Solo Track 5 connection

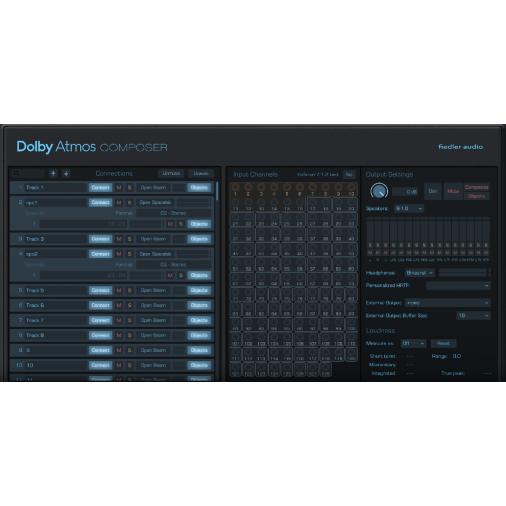click(129, 290)
